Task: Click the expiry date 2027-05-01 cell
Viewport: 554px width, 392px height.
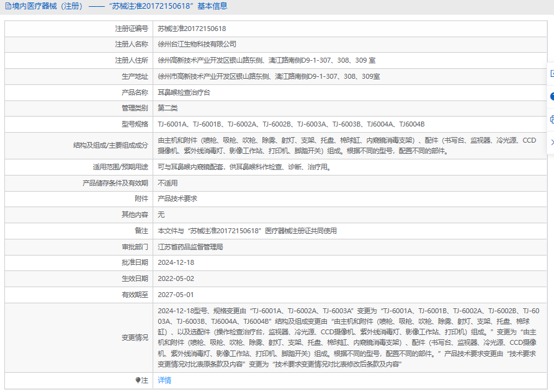Action: pyautogui.click(x=176, y=295)
